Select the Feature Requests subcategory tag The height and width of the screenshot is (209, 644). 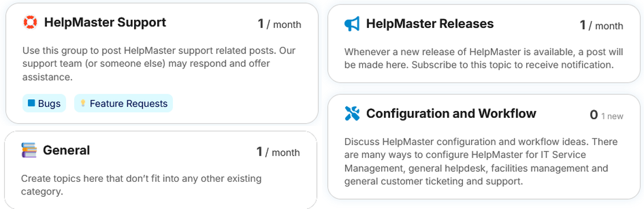124,103
